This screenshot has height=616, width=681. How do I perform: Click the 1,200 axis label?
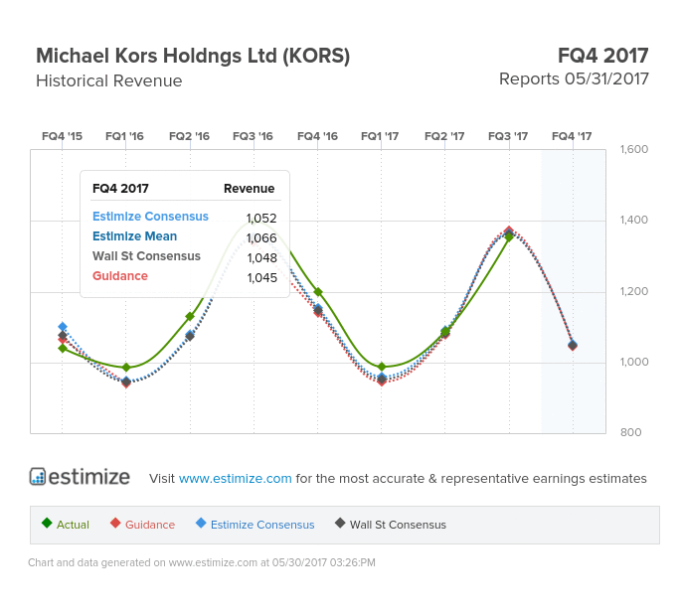[x=634, y=291]
